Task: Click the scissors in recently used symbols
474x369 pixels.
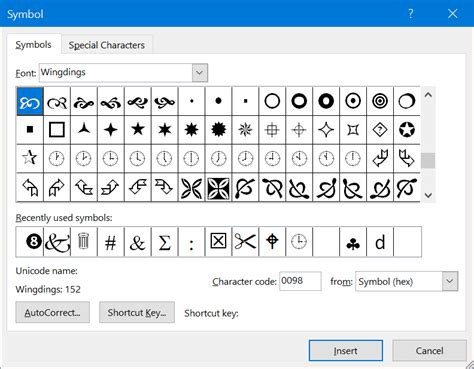Action: click(245, 241)
